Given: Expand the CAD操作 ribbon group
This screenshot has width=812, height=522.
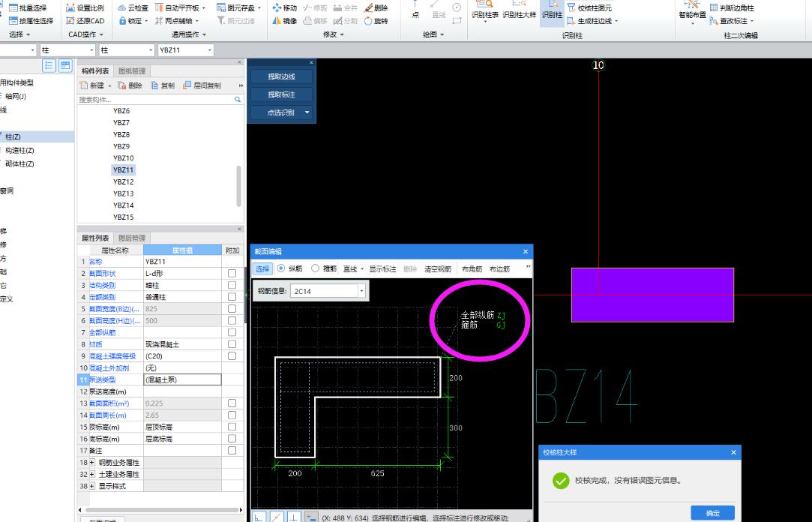Looking at the screenshot, I should (86, 34).
